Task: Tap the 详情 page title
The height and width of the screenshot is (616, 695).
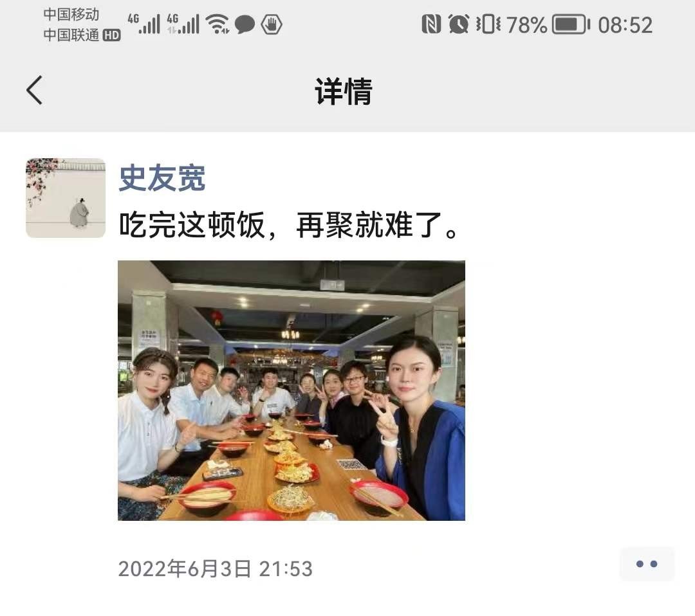Action: tap(344, 91)
